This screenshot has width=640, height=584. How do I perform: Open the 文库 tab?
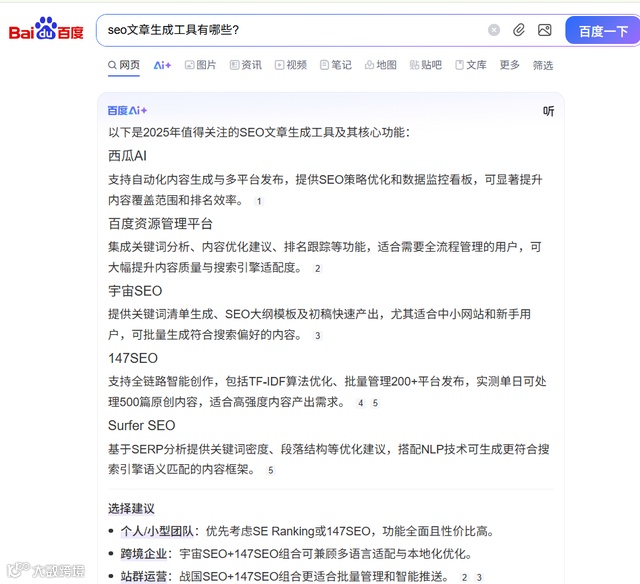tap(471, 65)
